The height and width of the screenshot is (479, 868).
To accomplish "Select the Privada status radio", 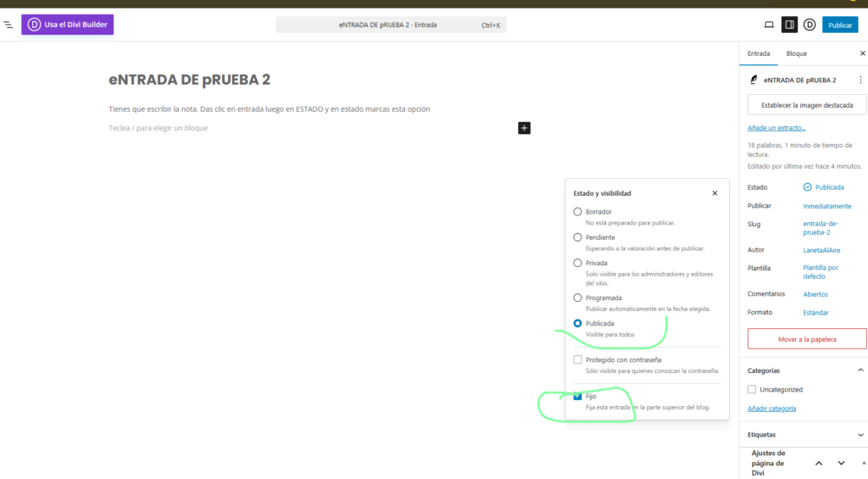I will coord(578,264).
